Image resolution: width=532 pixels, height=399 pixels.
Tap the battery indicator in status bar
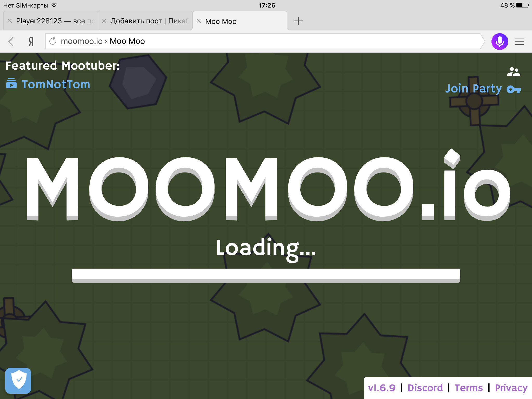click(523, 5)
